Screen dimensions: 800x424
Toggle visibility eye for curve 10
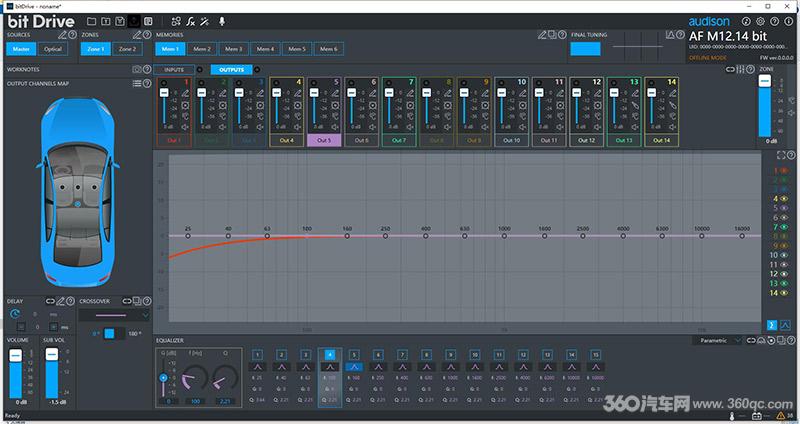[x=784, y=255]
